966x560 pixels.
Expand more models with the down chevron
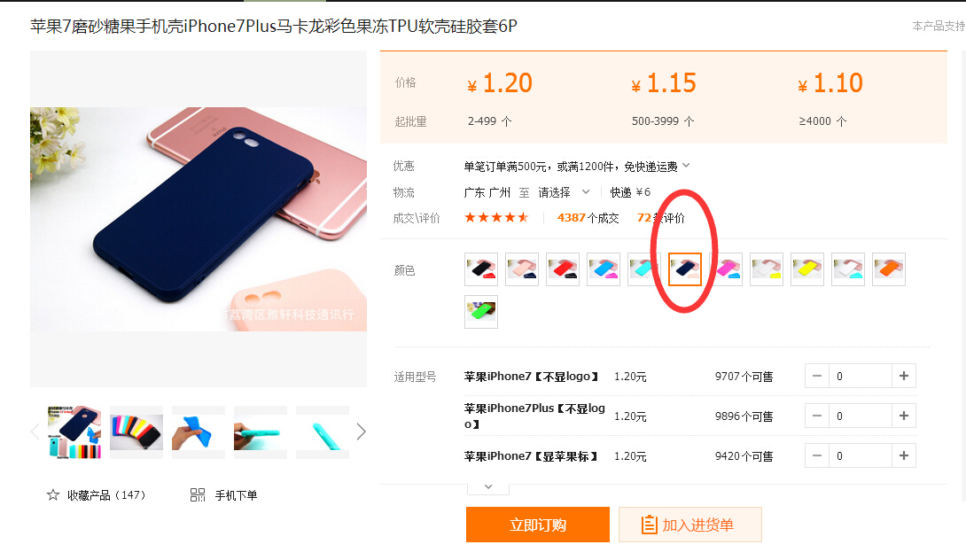click(488, 487)
